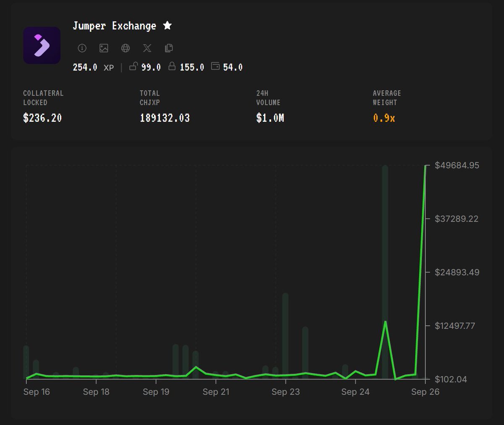The image size is (504, 425).
Task: Click the tallest volume bar near Sep 25
Action: point(385,272)
